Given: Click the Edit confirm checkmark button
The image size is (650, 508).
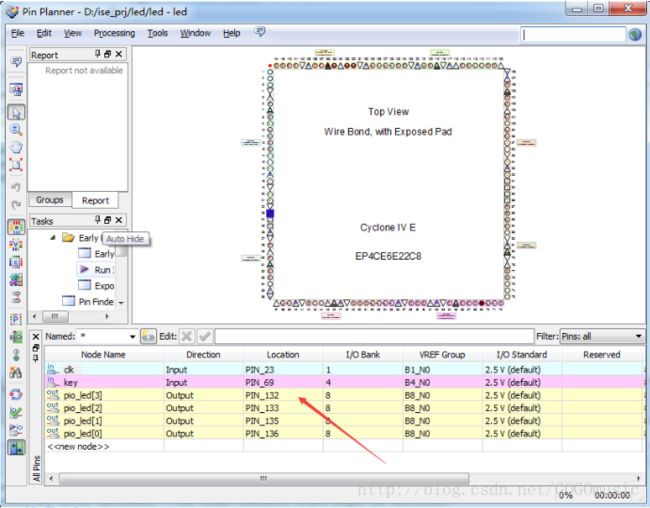Looking at the screenshot, I should (205, 336).
